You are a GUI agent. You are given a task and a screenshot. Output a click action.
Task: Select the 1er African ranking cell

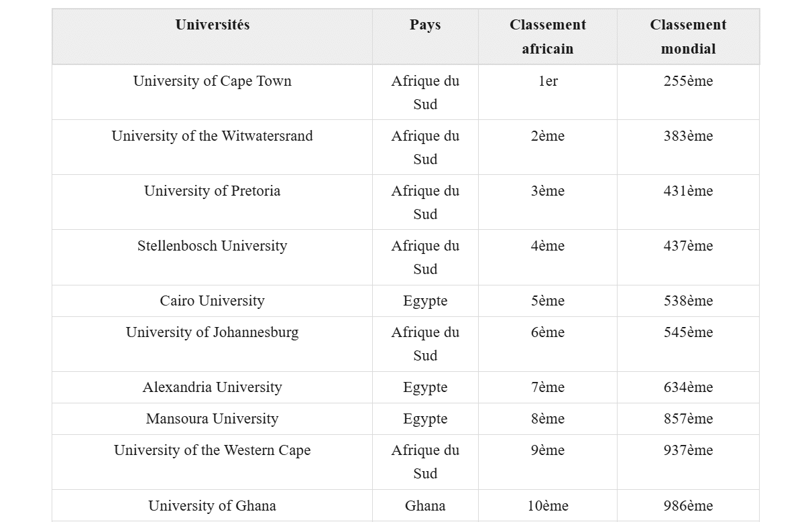548,81
